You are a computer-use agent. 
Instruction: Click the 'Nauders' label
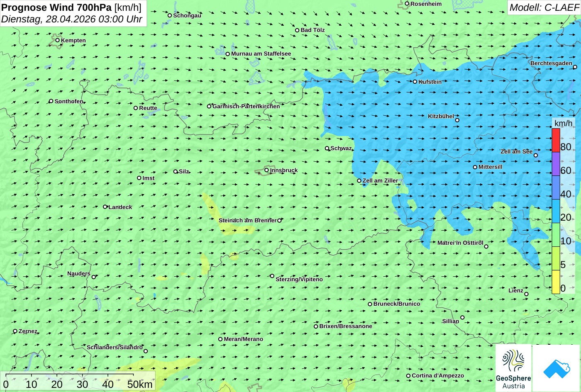79,273
